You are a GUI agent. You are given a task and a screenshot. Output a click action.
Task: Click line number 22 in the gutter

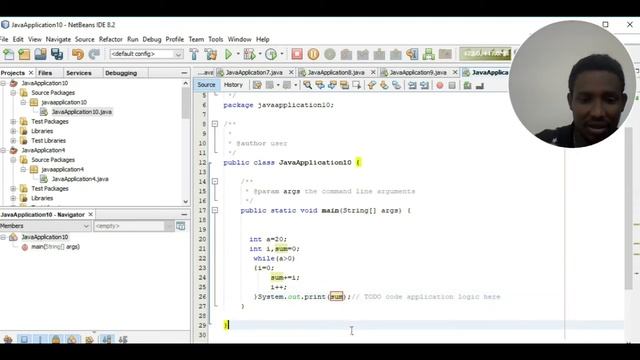[x=202, y=258]
